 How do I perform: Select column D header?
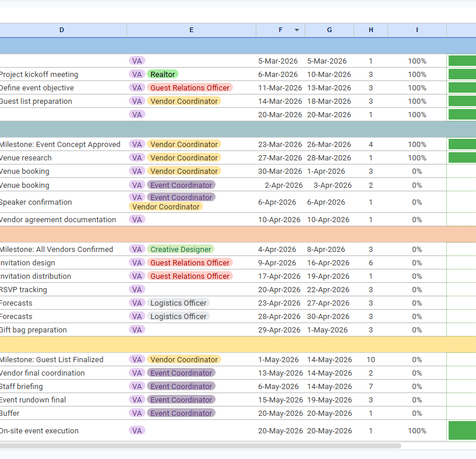click(x=63, y=30)
